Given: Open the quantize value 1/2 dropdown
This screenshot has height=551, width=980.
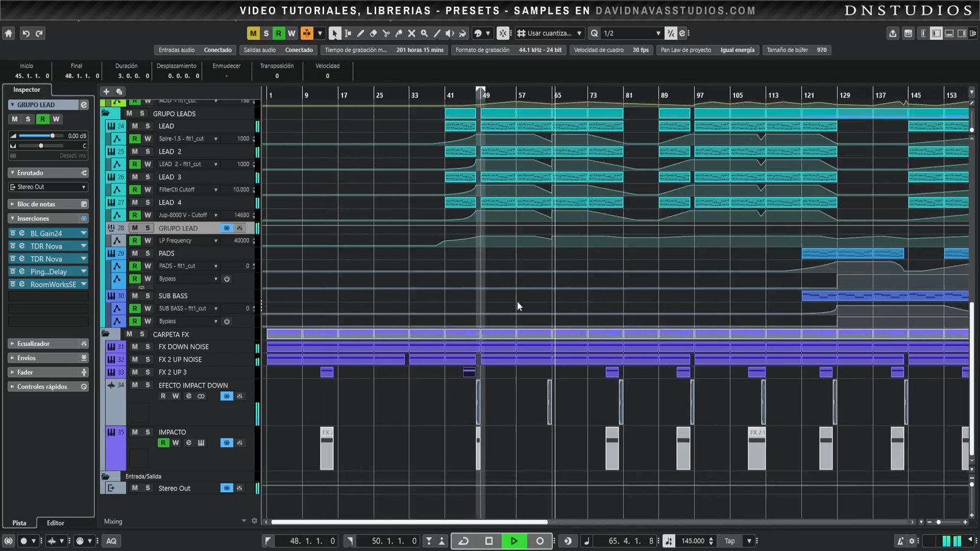Looking at the screenshot, I should click(x=632, y=34).
